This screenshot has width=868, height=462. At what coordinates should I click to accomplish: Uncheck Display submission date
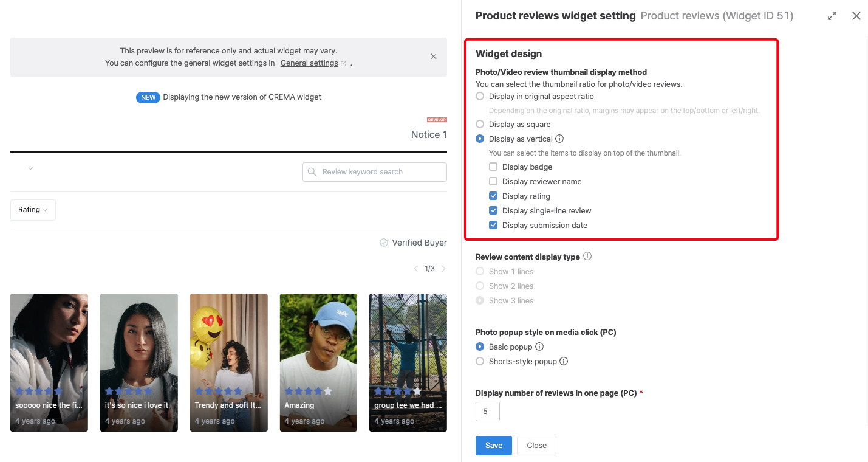coord(494,225)
